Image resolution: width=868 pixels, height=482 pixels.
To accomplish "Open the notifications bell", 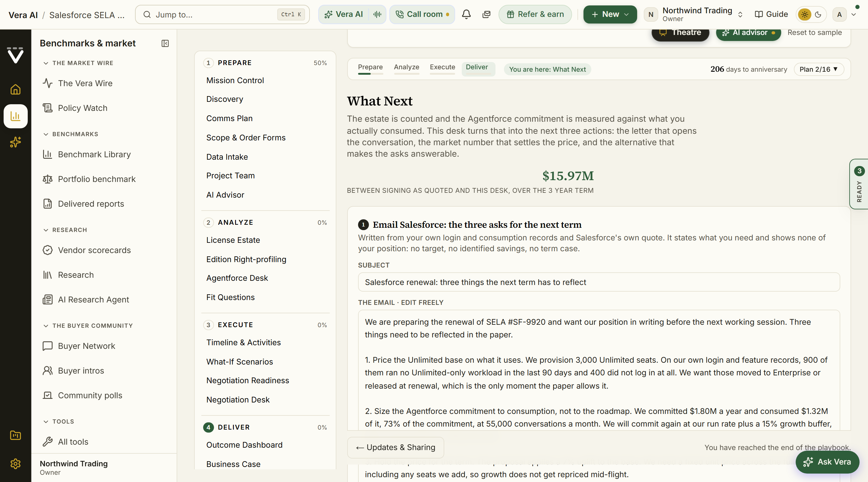I will coord(466,14).
